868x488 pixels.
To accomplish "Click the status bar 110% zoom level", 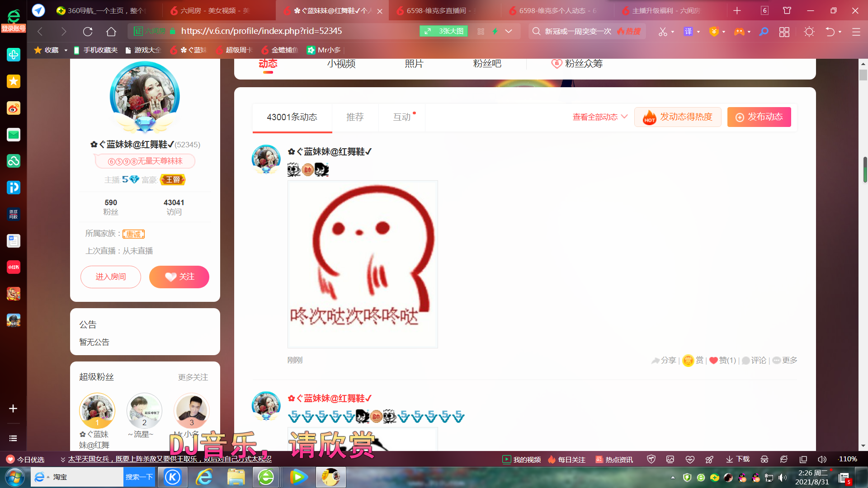I will click(x=848, y=459).
